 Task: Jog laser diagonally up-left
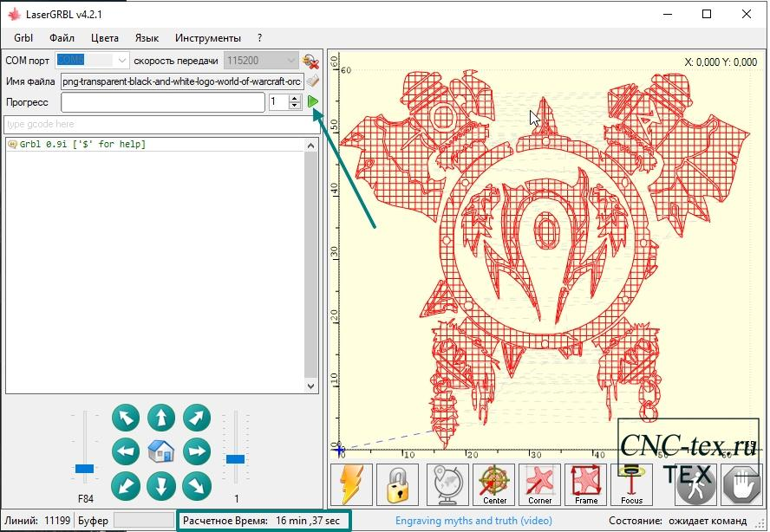126,418
